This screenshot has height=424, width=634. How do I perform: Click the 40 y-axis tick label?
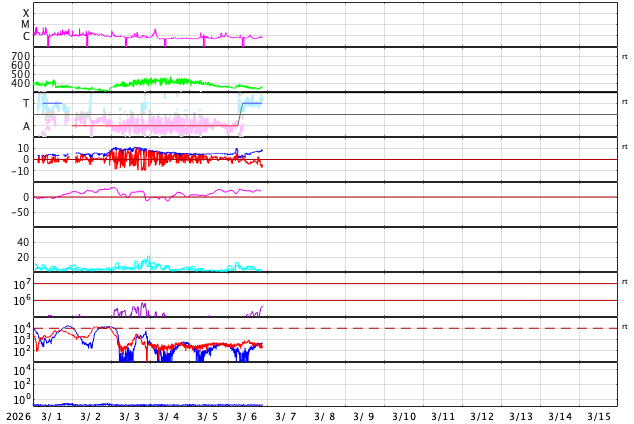[23, 242]
